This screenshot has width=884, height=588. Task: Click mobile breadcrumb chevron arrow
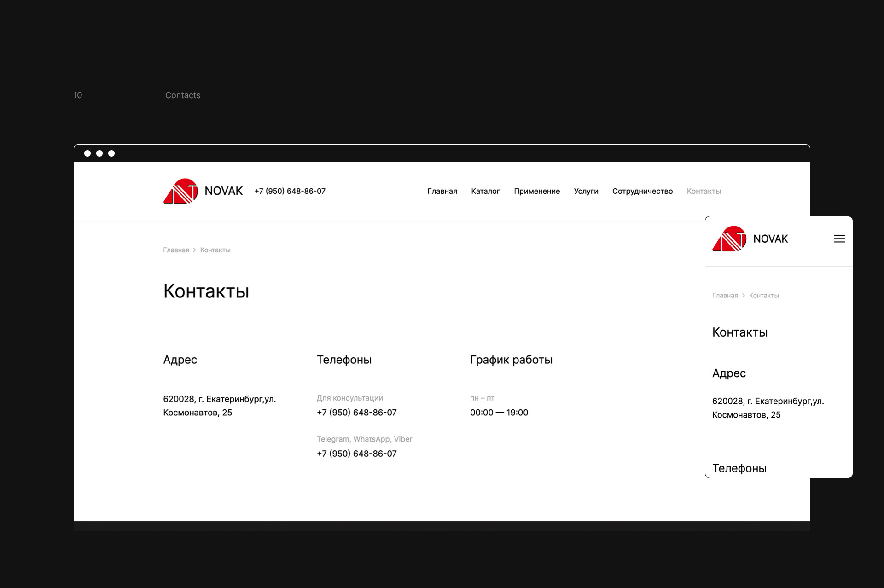click(x=743, y=296)
